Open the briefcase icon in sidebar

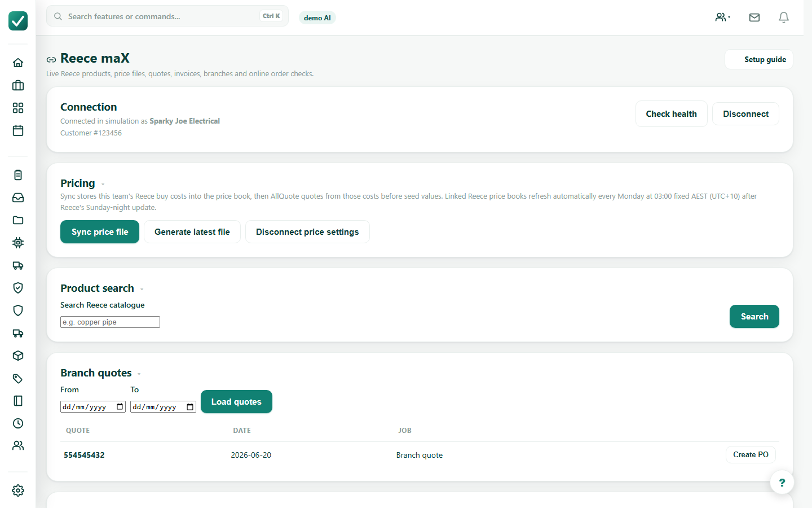coord(18,85)
